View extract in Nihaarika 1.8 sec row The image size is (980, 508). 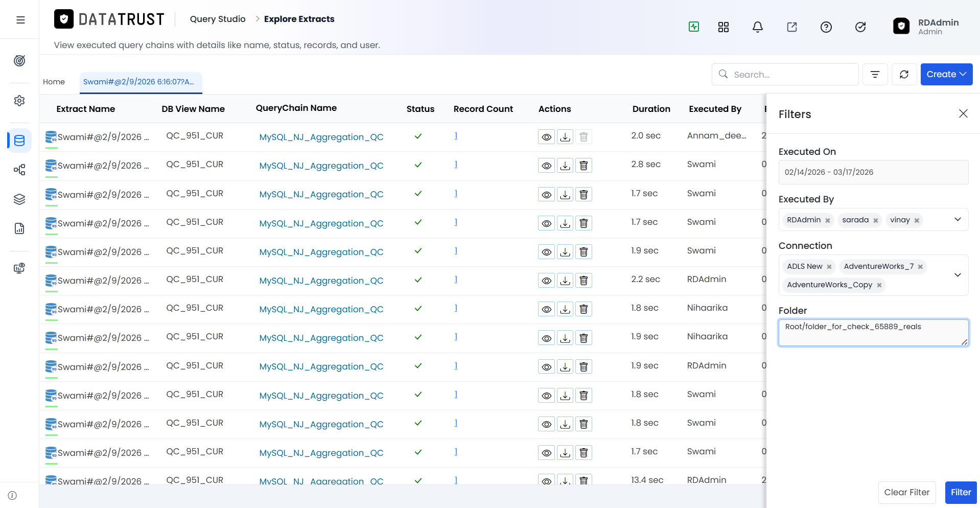click(546, 309)
